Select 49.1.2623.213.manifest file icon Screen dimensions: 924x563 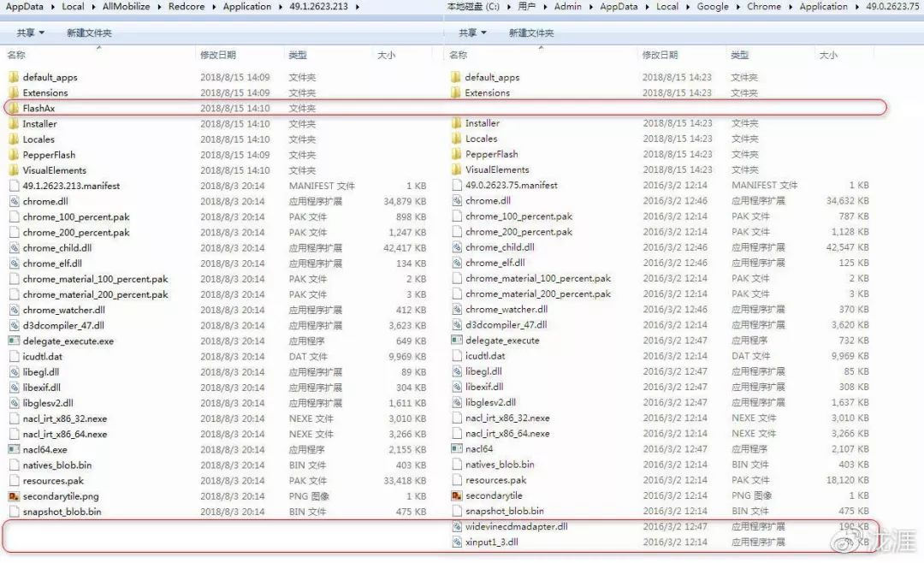tap(14, 186)
